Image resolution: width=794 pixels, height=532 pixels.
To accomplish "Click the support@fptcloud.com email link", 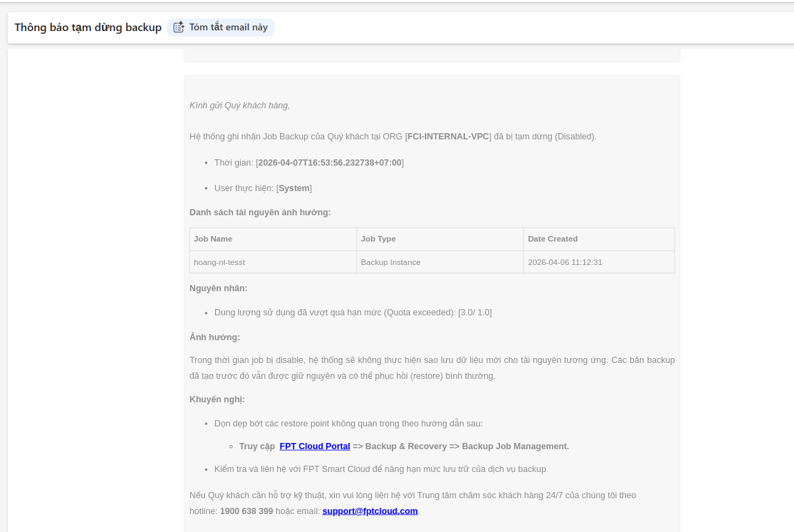I will 370,511.
